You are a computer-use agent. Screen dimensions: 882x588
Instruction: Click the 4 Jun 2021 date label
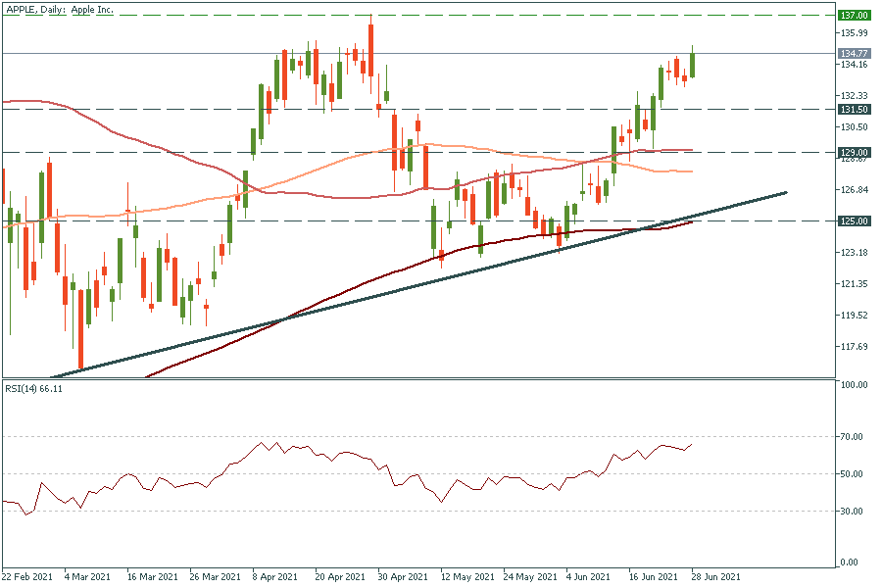pos(588,577)
